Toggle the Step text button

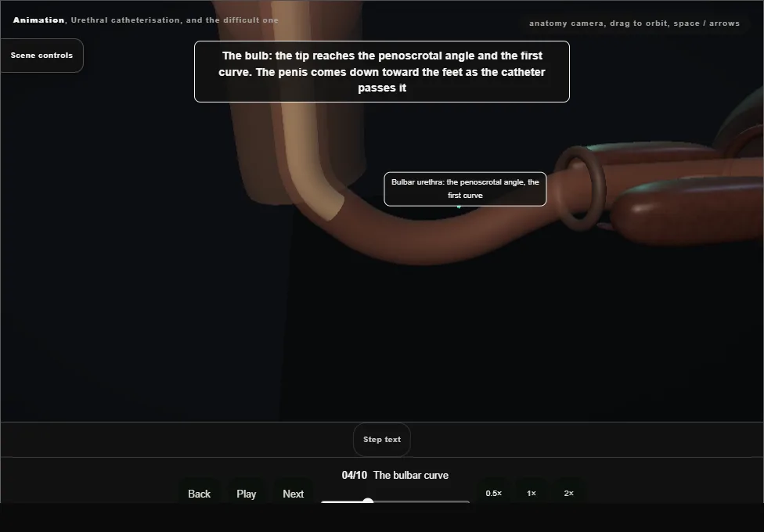click(x=382, y=440)
